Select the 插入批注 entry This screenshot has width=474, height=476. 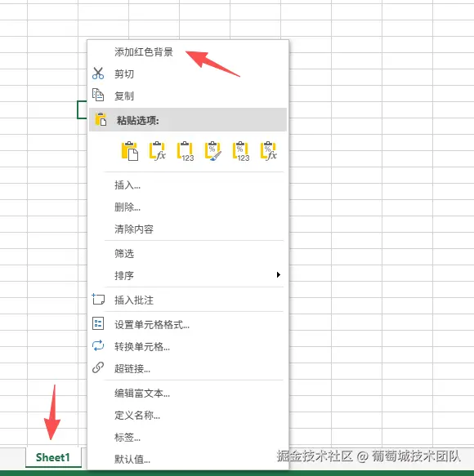click(188, 300)
